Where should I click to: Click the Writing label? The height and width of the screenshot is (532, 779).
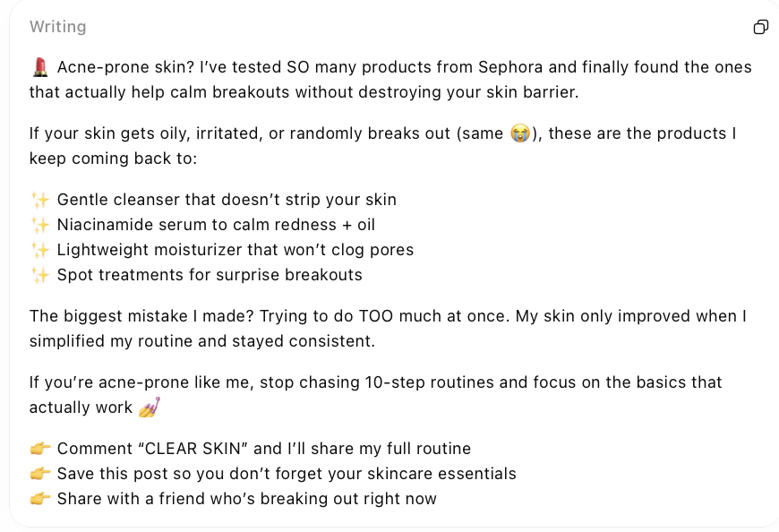tap(58, 27)
